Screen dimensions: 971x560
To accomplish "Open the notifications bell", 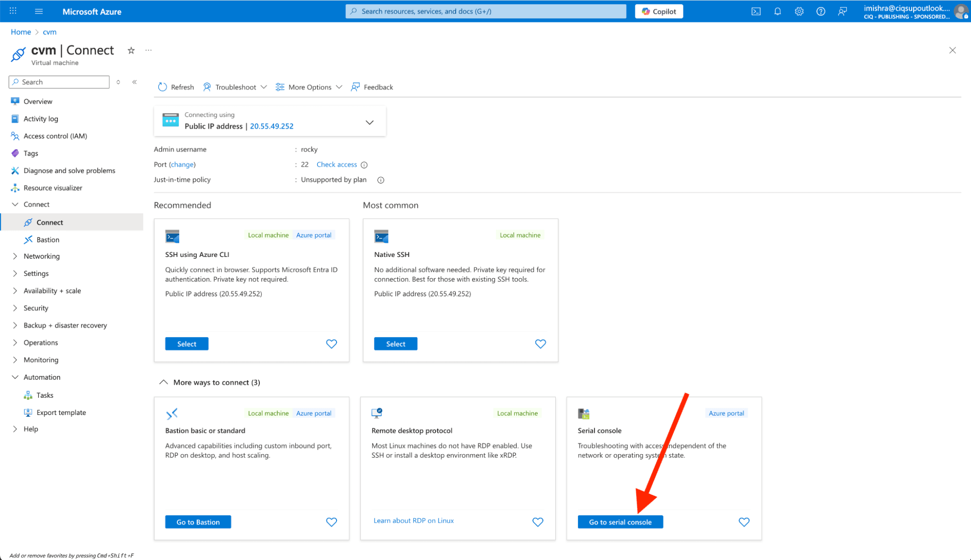I will 777,11.
